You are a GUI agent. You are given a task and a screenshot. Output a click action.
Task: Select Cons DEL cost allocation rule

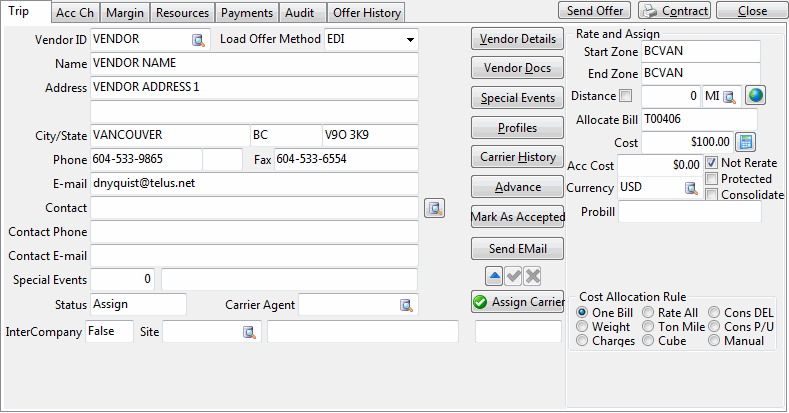tap(714, 312)
